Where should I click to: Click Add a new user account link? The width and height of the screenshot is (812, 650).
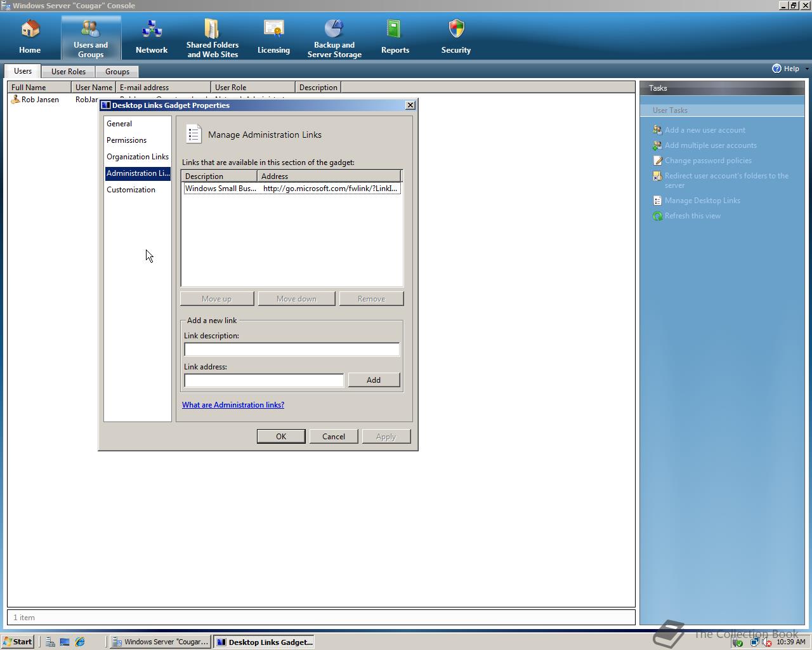point(705,130)
